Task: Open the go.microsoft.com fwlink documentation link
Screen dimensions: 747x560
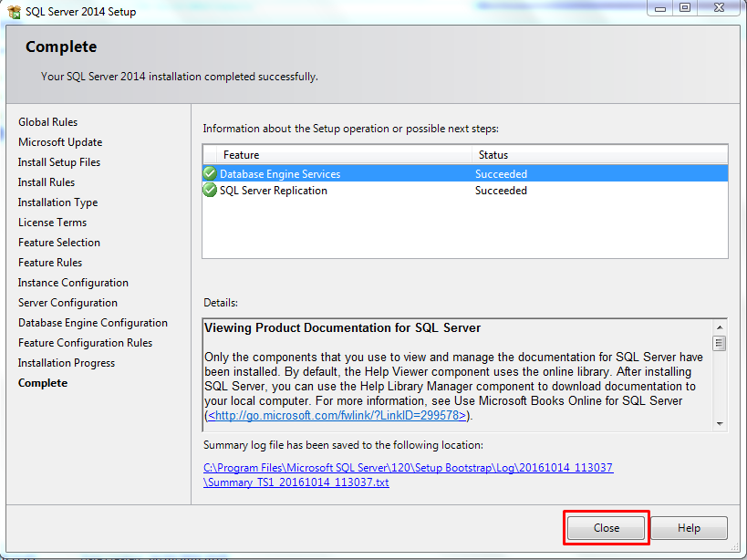Action: [337, 415]
